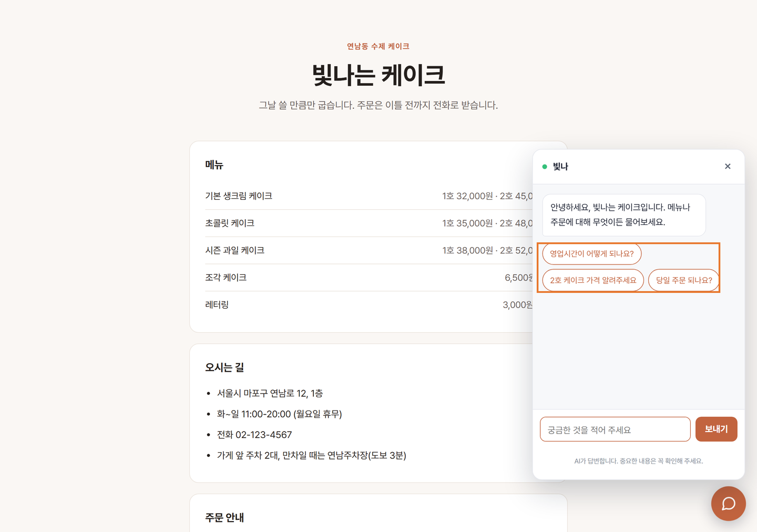Select the 기본 생크림 케이크 row name
The image size is (757, 532).
pyautogui.click(x=239, y=196)
